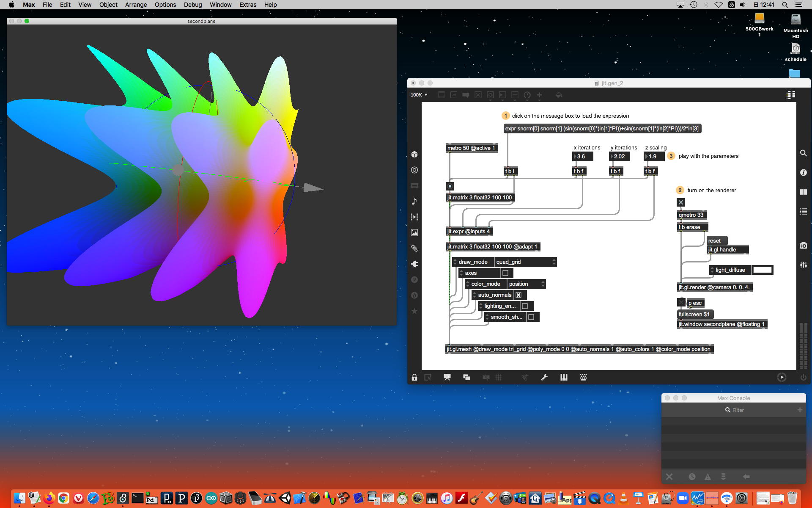Click the patcher lock icon

pyautogui.click(x=414, y=377)
